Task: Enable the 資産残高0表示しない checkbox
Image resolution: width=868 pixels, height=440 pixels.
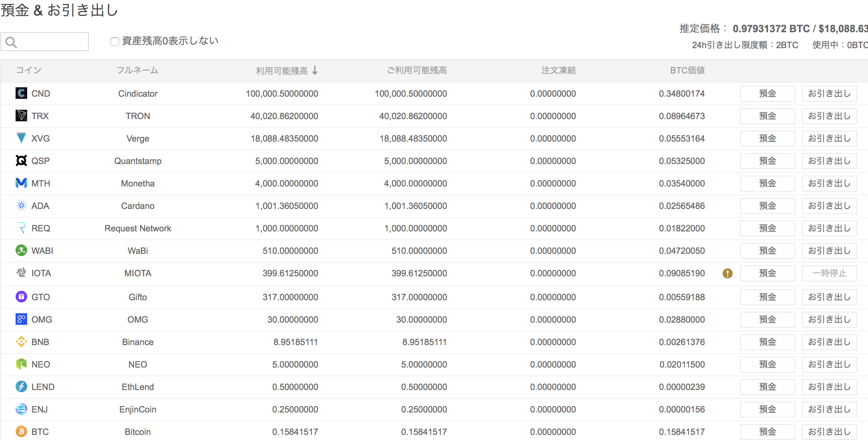Action: (x=114, y=41)
